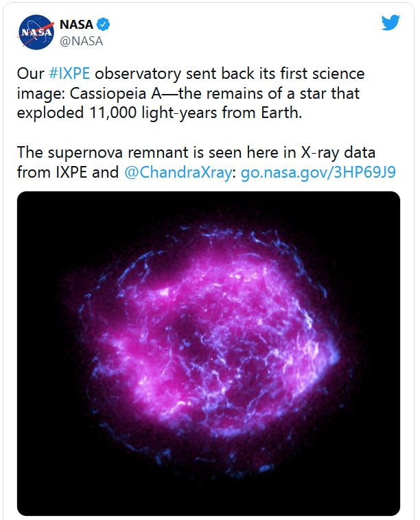Open the Twitter bird logo
This screenshot has height=520, width=420.
pos(390,23)
